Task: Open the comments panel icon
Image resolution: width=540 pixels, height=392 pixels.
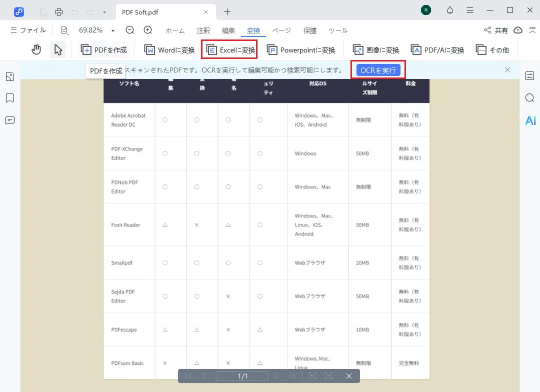Action: pyautogui.click(x=10, y=120)
